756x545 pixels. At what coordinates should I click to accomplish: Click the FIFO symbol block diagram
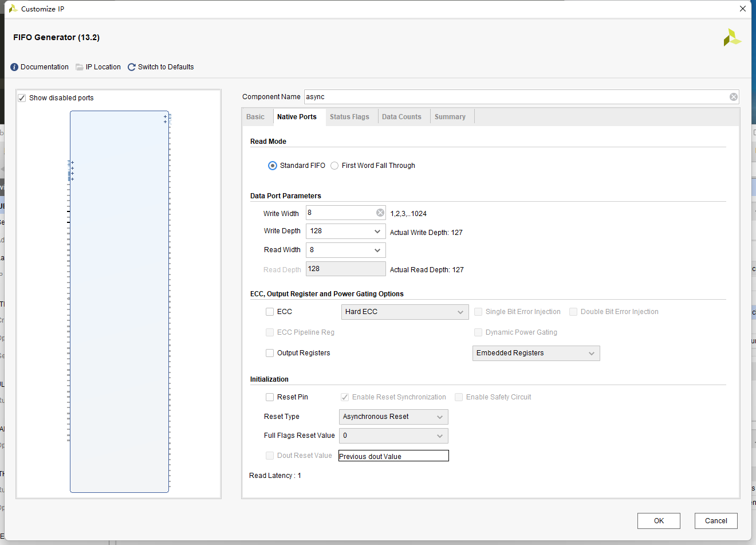[x=119, y=301]
